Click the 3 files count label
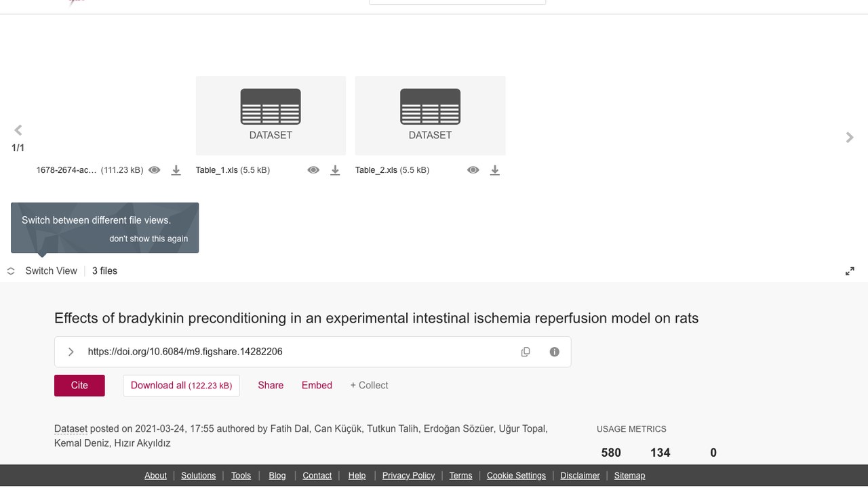This screenshot has width=868, height=488. pos(104,271)
